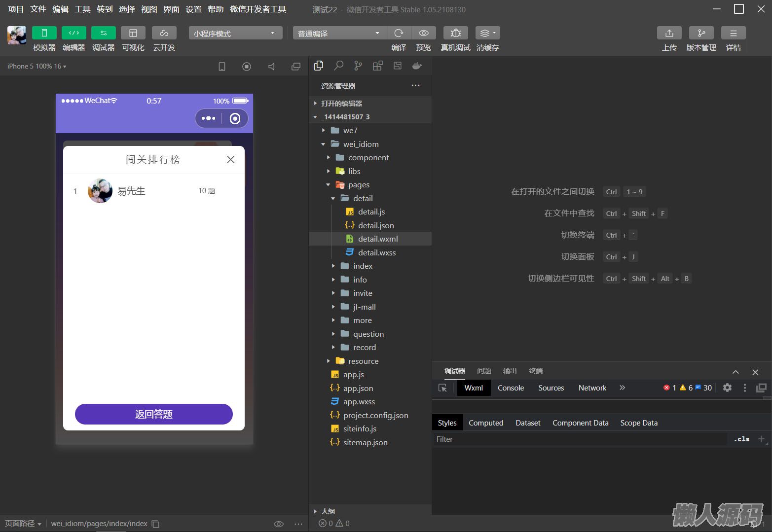Open the detail.js file
Image resolution: width=772 pixels, height=532 pixels.
click(x=371, y=212)
